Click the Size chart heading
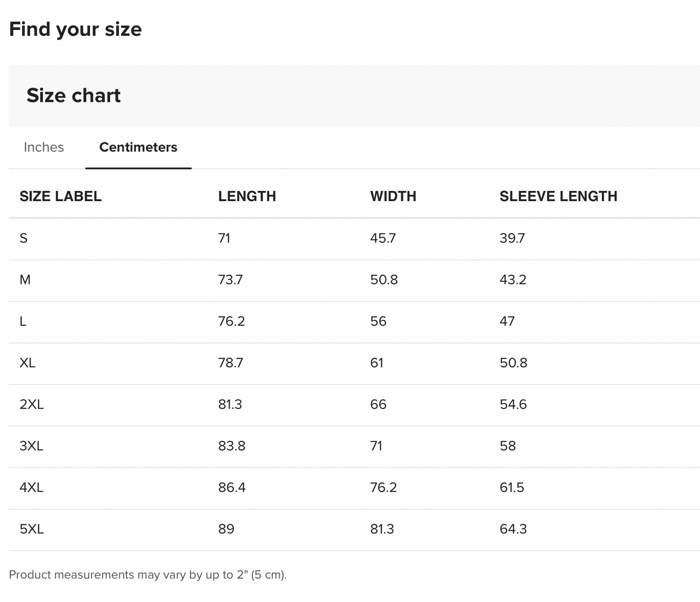Screen dimensions: 700x602 [x=74, y=95]
